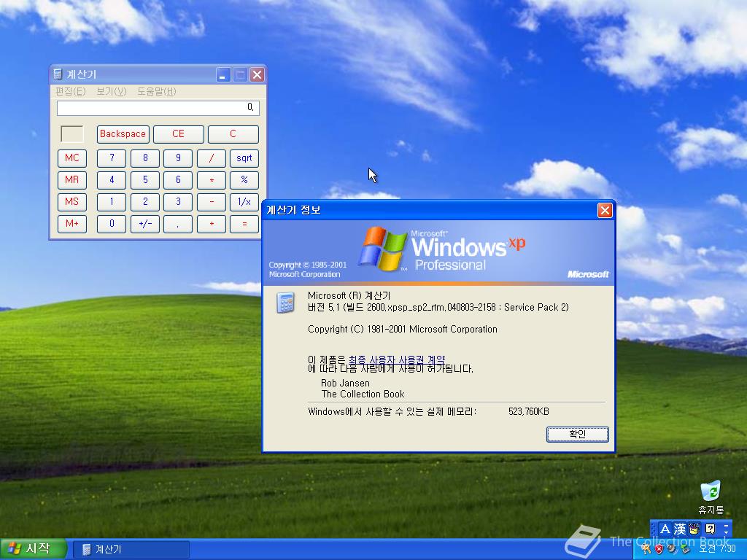Click the 1/x reciprocal calculator key
The width and height of the screenshot is (747, 560).
point(244,202)
